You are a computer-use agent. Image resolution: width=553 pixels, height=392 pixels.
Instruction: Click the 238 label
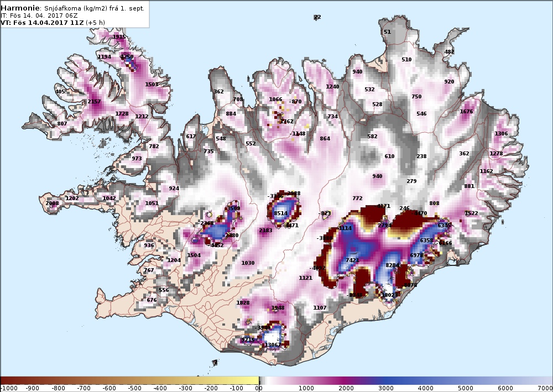pos(422,156)
